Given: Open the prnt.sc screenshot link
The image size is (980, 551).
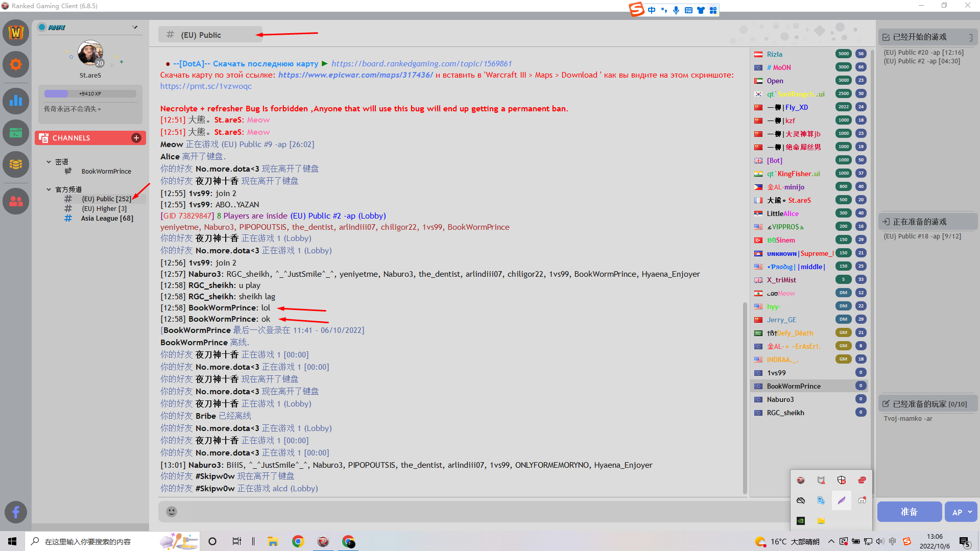Looking at the screenshot, I should pos(206,86).
